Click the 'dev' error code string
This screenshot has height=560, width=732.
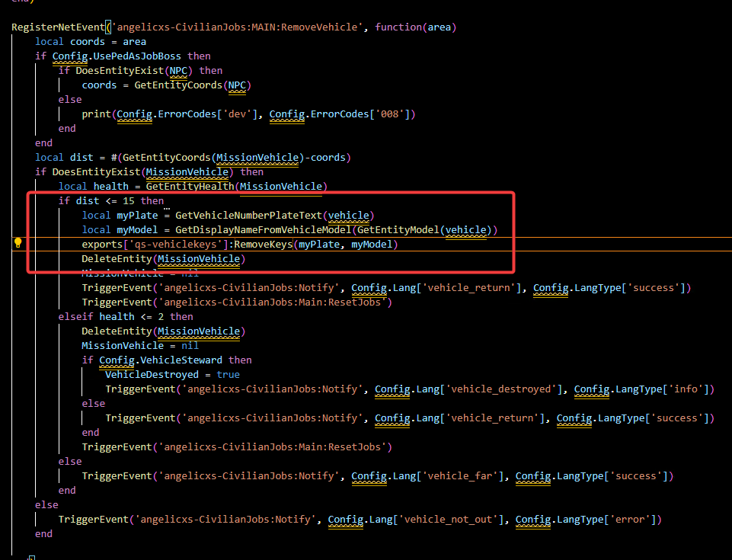pyautogui.click(x=237, y=114)
